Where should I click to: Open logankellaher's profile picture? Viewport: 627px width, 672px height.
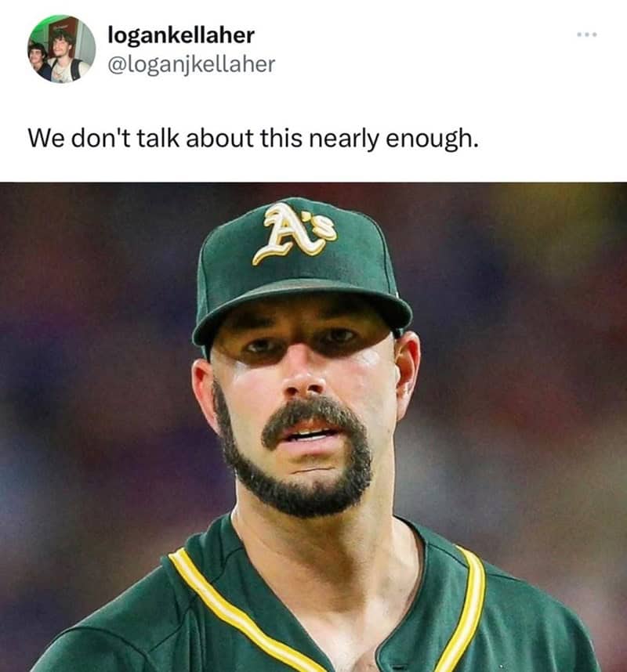pyautogui.click(x=61, y=49)
